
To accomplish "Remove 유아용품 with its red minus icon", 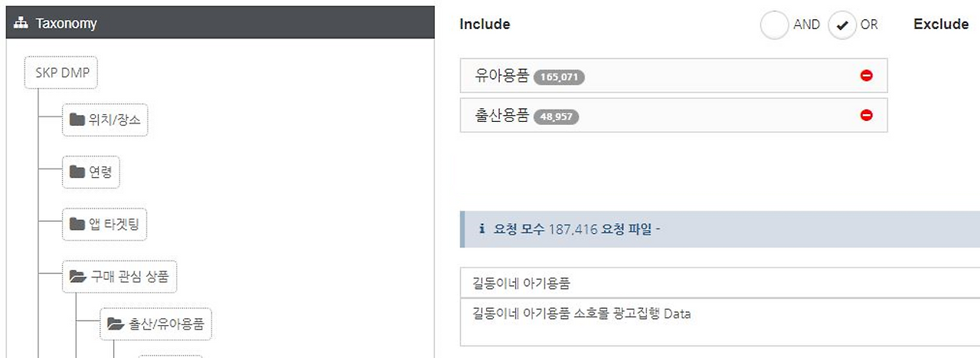I will click(866, 75).
